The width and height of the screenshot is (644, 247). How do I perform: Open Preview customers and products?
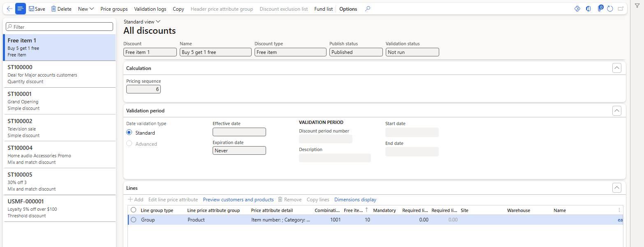coord(238,200)
